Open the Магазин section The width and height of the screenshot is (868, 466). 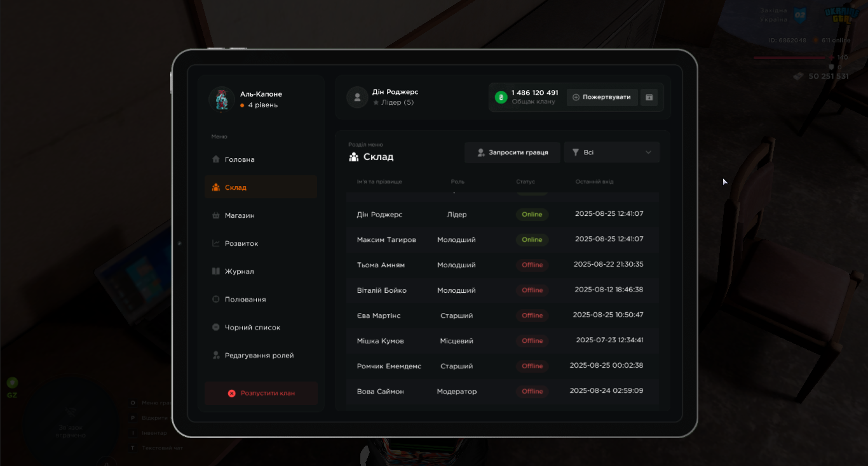click(x=261, y=215)
